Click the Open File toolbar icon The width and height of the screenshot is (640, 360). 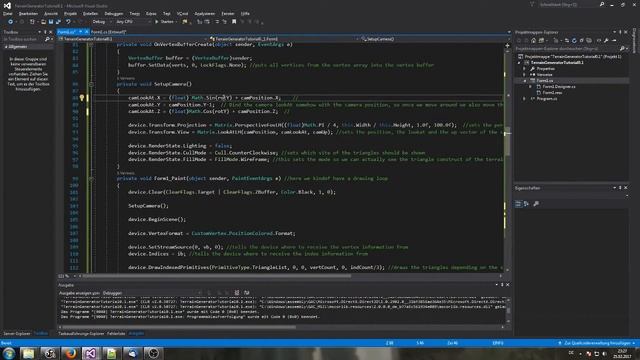pos(43,22)
